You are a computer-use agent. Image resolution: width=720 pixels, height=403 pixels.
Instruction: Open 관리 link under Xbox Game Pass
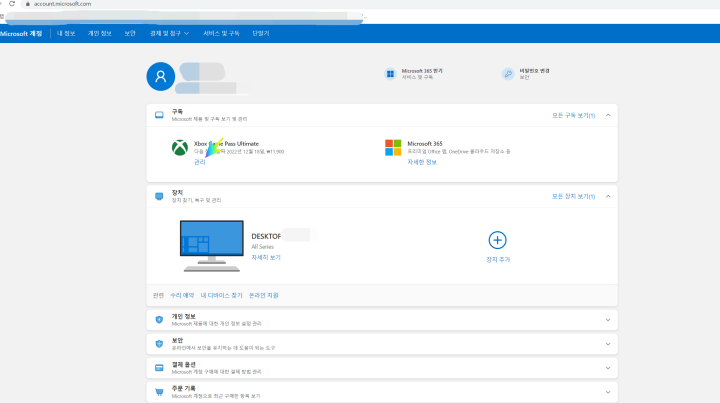200,162
